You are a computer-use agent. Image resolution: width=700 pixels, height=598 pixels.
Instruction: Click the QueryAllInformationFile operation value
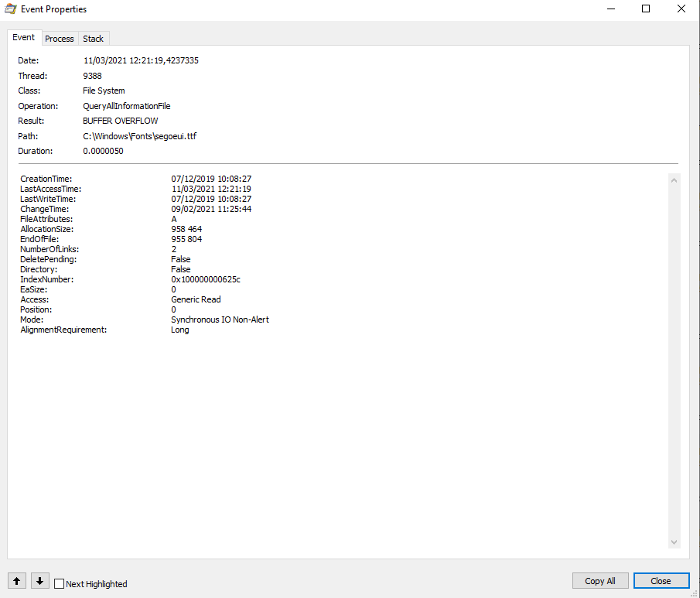127,106
